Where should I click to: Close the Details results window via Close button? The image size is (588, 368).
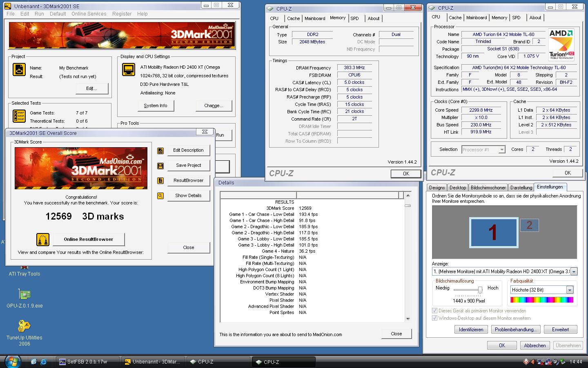pos(396,334)
